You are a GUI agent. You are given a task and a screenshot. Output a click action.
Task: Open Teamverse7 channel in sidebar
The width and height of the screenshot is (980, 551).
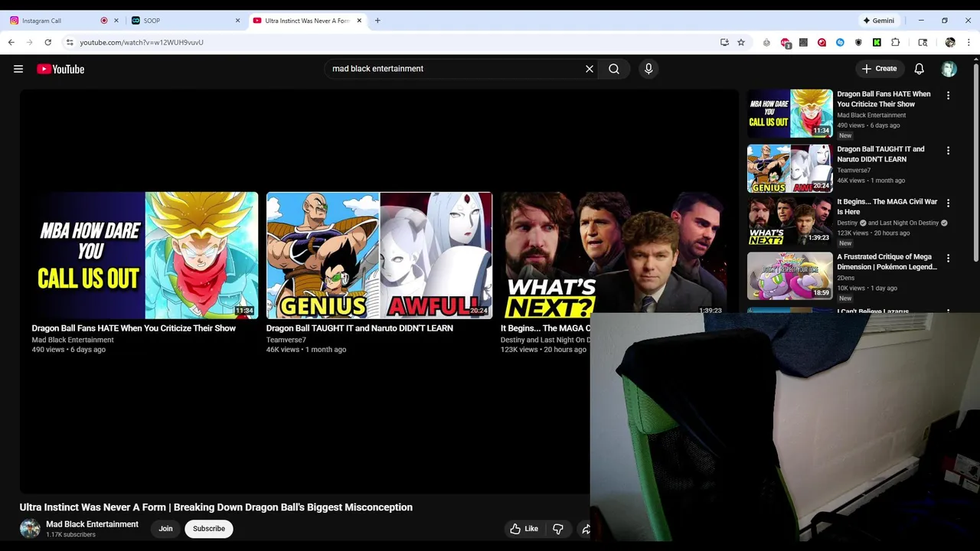[853, 171]
